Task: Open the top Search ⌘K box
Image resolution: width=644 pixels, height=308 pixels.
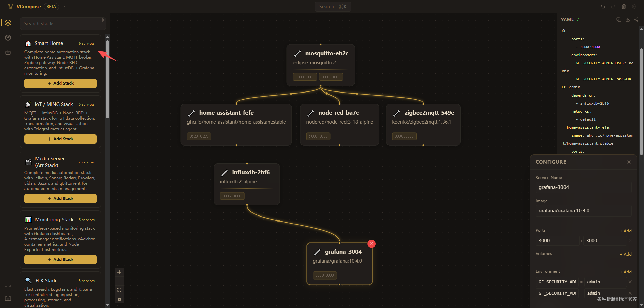Action: click(333, 7)
